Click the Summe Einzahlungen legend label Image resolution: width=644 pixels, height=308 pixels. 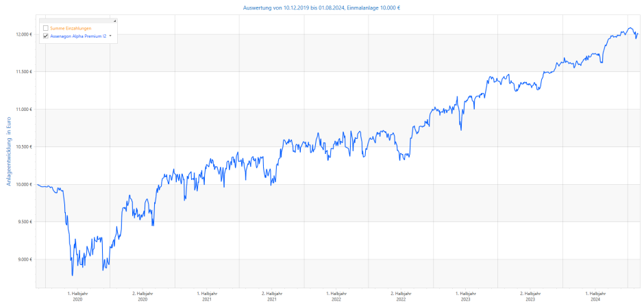tap(71, 28)
